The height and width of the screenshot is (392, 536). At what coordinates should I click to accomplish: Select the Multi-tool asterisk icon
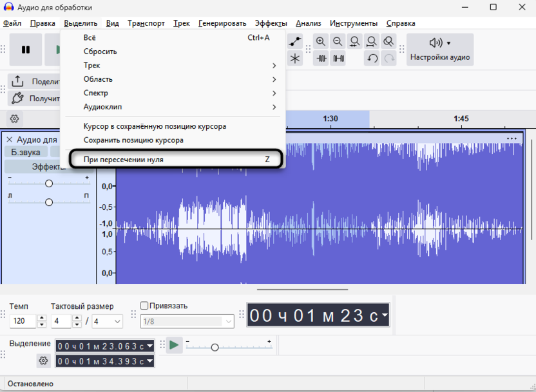pyautogui.click(x=295, y=59)
